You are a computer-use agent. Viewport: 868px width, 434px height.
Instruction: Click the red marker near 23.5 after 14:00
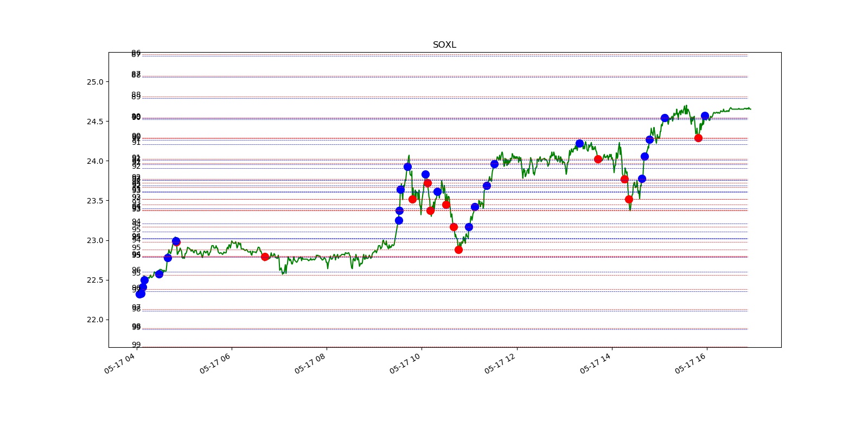629,199
